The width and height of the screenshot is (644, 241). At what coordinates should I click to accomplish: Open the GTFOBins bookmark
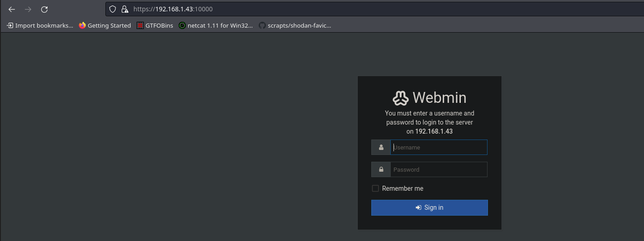[x=155, y=25]
